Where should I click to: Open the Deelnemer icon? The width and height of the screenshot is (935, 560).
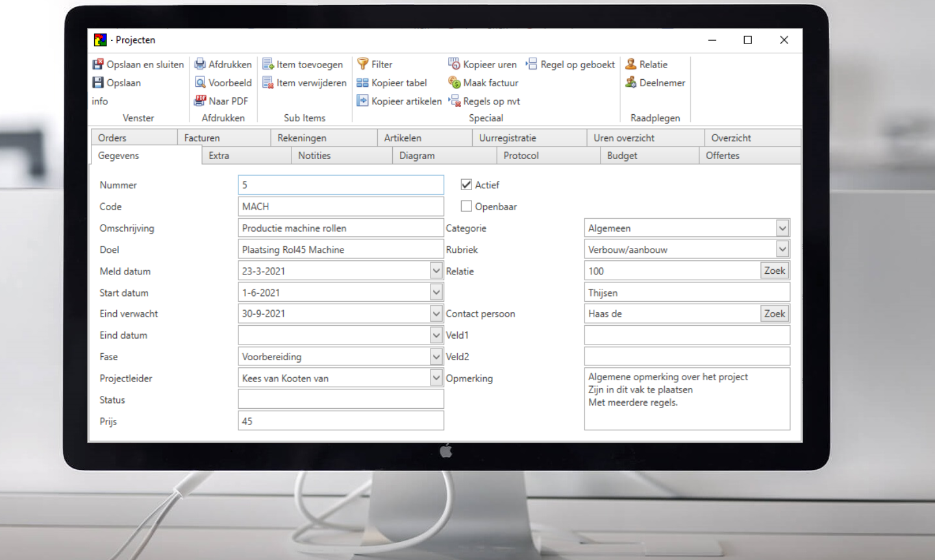(630, 82)
